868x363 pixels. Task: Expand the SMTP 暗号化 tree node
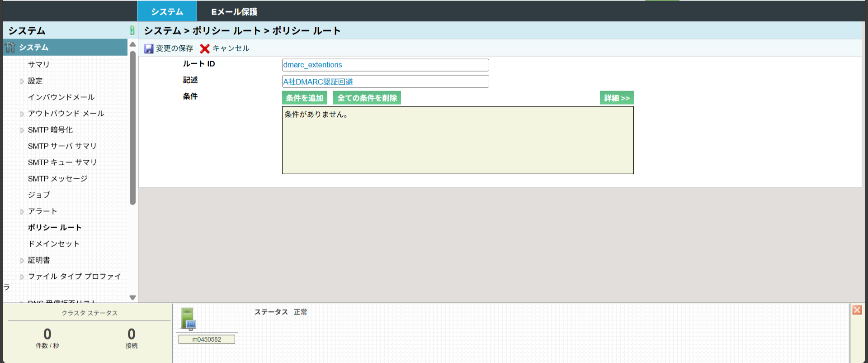point(22,130)
